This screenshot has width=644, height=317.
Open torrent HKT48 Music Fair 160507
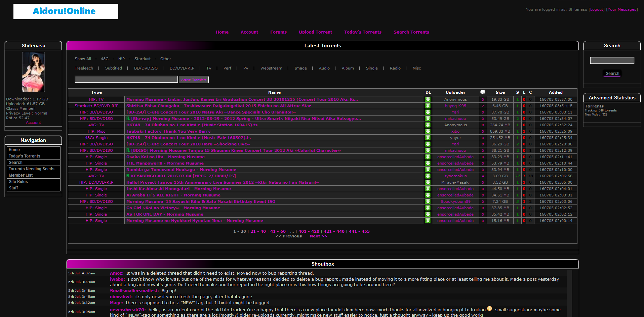click(x=188, y=138)
